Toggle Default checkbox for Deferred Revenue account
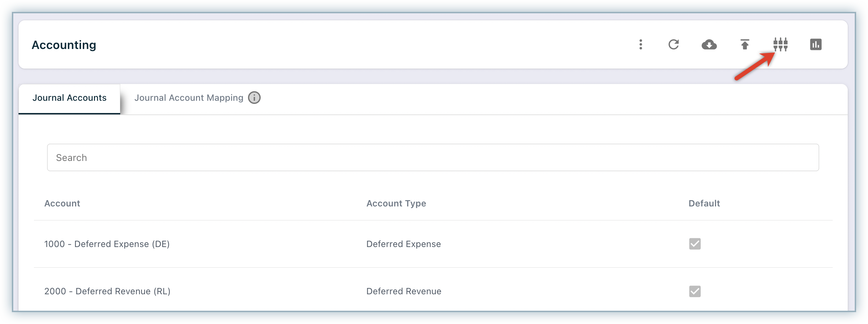Screen dimensions: 868x324 (695, 291)
